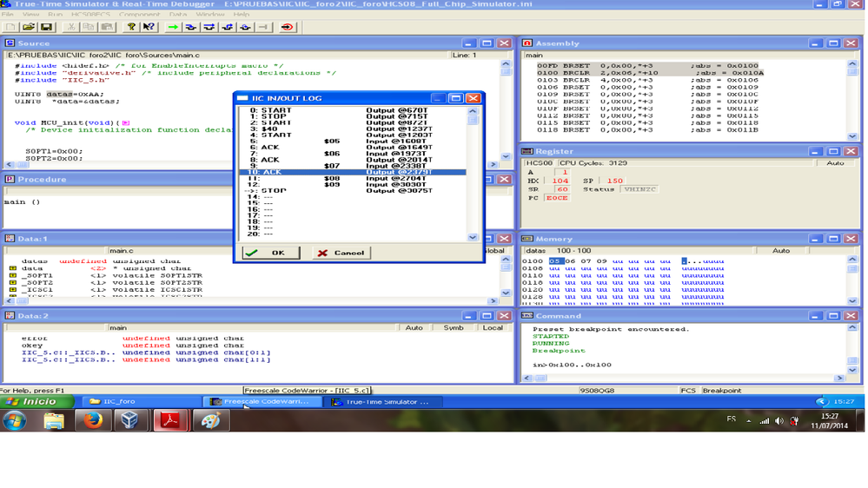The width and height of the screenshot is (868, 488).
Task: Click the Cut scissors toolbar icon
Action: pos(71,27)
